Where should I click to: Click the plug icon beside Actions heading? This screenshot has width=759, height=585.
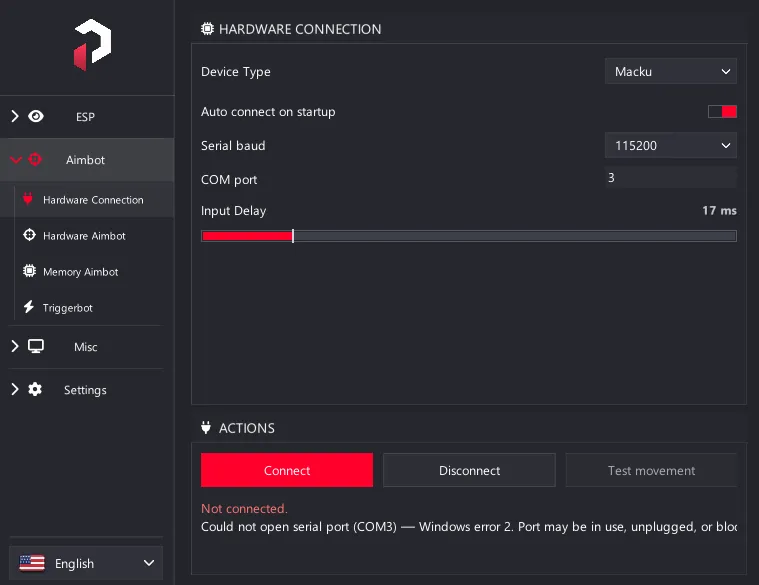pos(206,427)
